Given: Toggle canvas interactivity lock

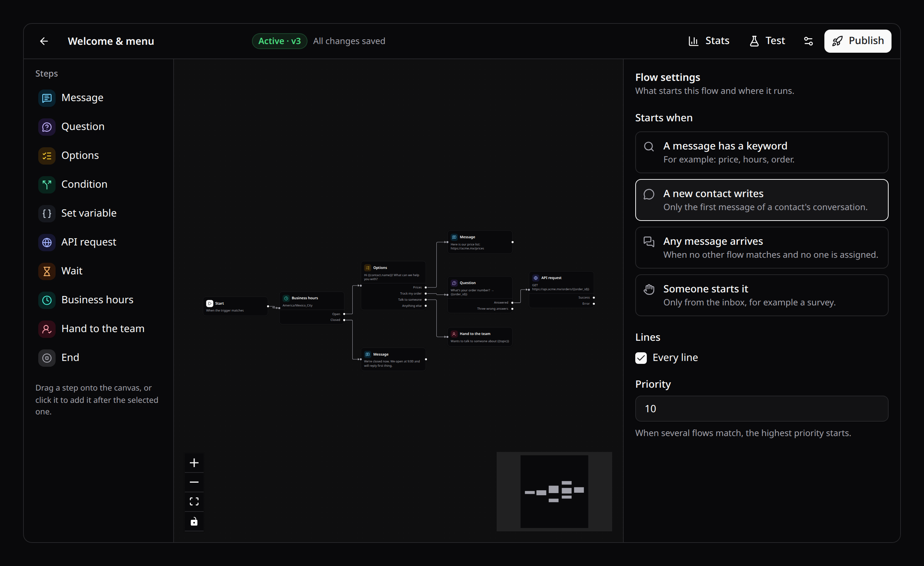Looking at the screenshot, I should click(x=194, y=521).
